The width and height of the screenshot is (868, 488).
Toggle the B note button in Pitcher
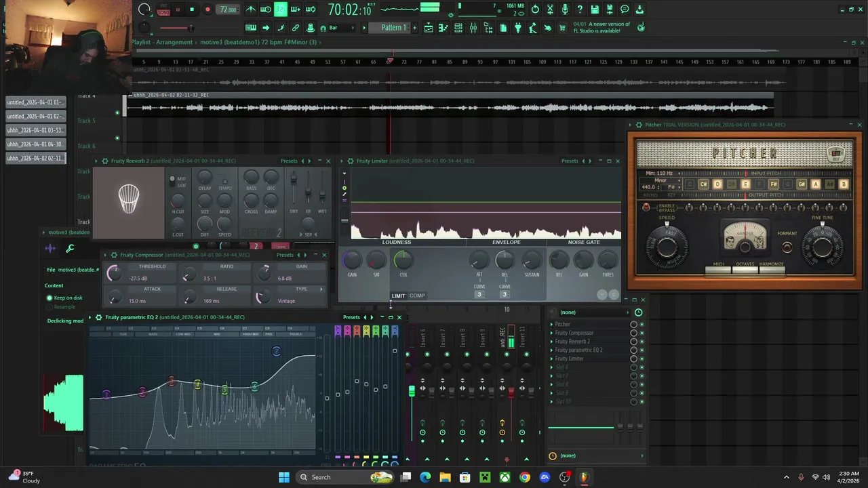(x=844, y=184)
